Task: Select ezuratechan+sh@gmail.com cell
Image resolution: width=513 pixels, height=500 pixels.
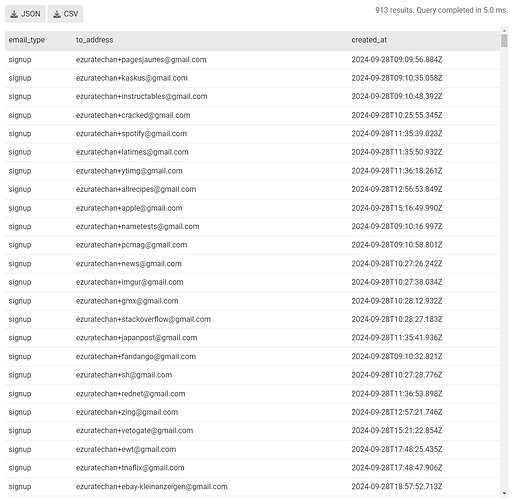Action: tap(124, 375)
